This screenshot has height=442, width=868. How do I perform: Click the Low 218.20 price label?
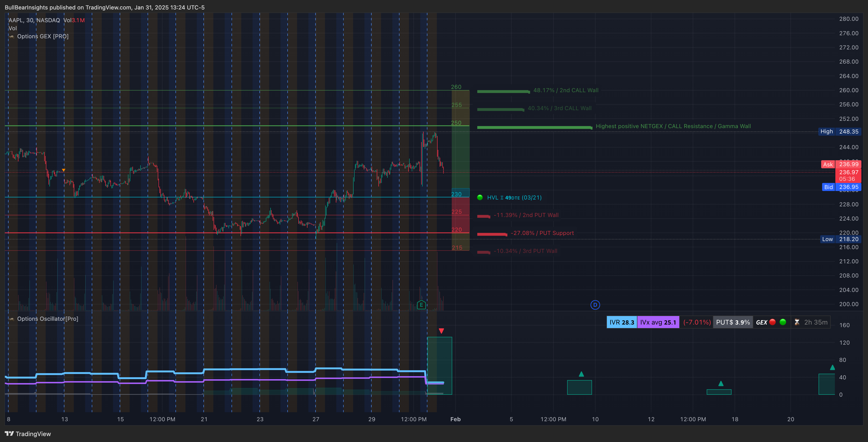840,239
